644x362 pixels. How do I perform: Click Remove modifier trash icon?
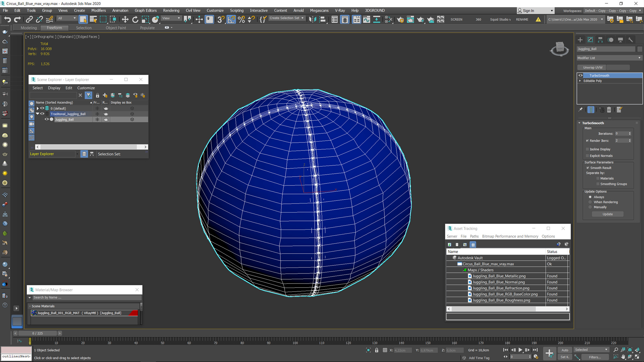click(609, 110)
